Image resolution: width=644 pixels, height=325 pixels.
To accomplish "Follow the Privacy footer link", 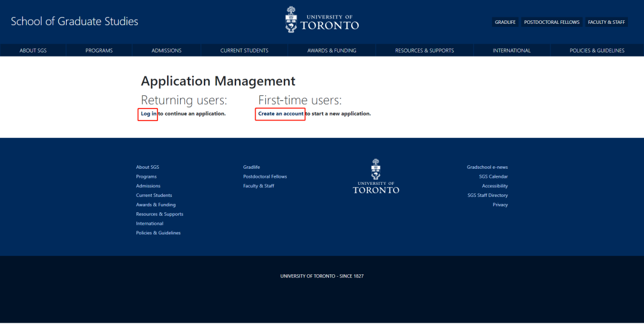I will (500, 205).
